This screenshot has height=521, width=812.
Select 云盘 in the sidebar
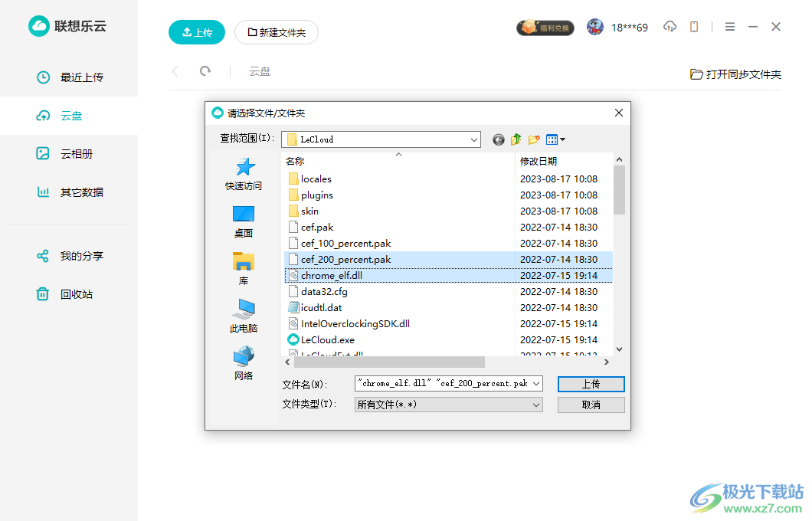coord(69,116)
